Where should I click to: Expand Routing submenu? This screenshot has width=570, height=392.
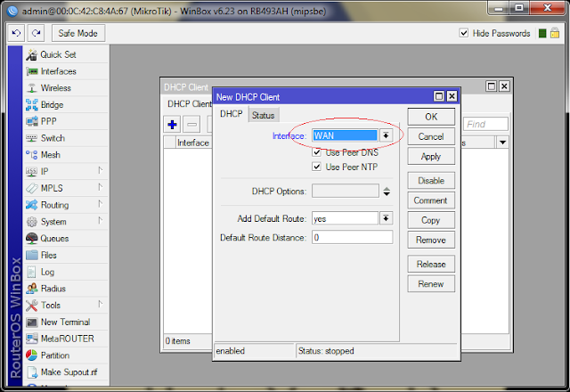point(101,204)
